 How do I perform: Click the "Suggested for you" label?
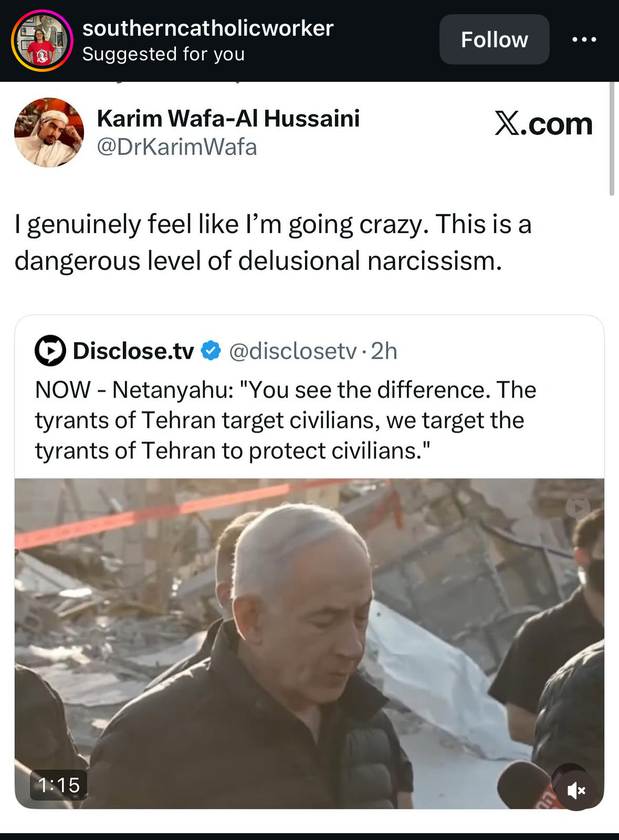coord(163,54)
